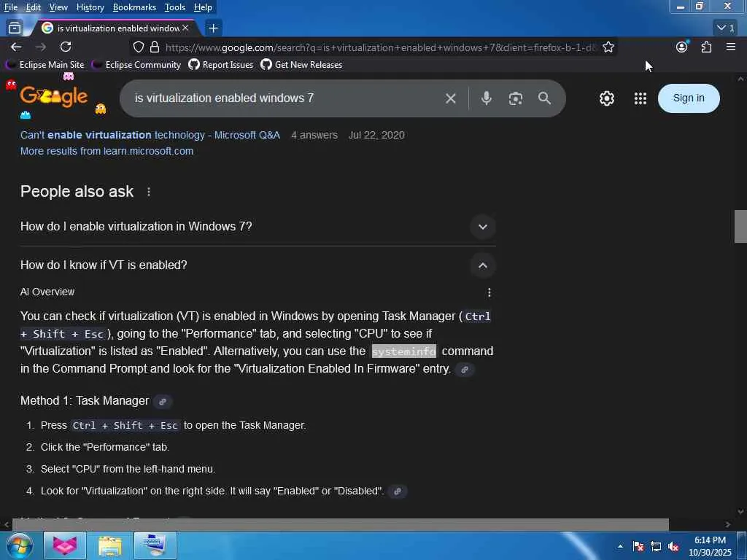
Task: Open the pink fox taskbar app
Action: point(65,545)
